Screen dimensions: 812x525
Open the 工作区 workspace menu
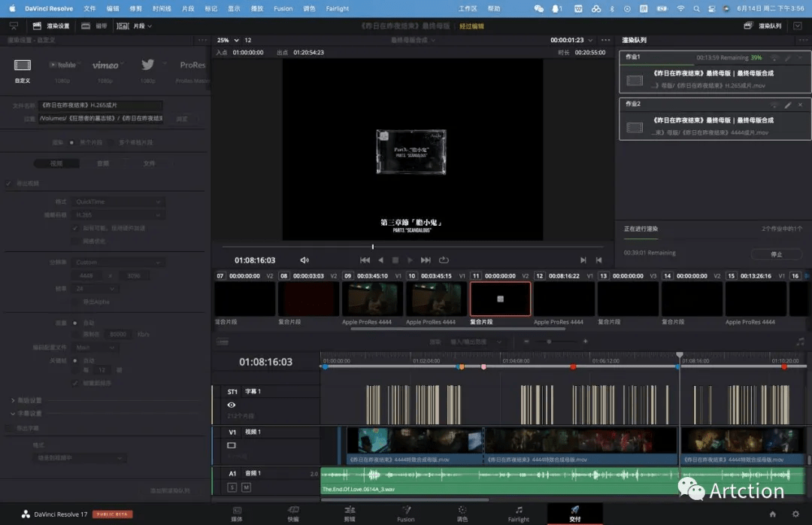(468, 8)
